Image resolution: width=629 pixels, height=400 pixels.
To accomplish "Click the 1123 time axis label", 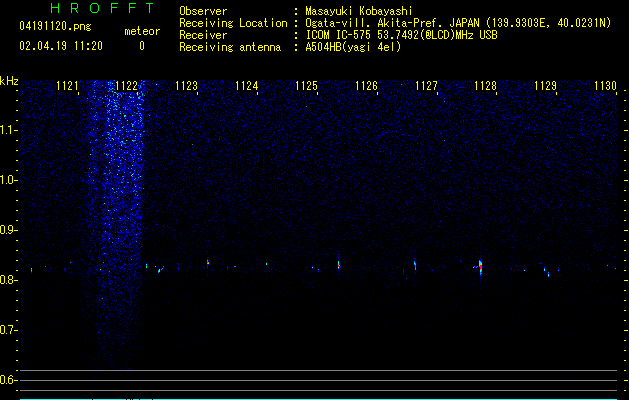I will 187,86.
